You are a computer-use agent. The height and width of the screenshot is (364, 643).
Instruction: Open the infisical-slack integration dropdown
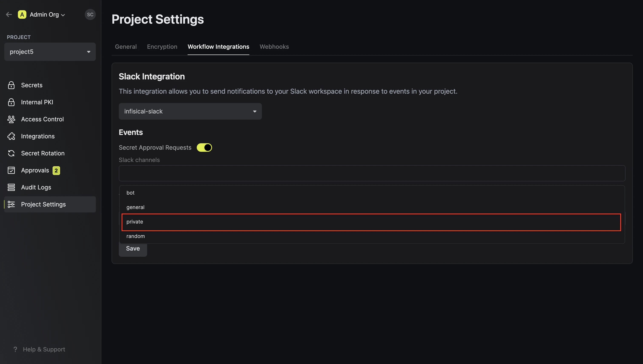click(190, 111)
